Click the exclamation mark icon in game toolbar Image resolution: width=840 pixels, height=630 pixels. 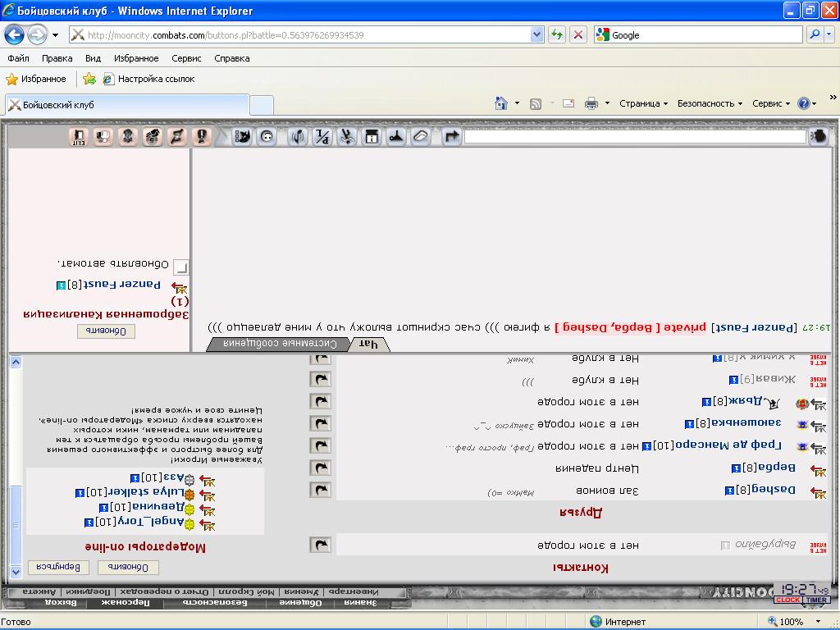[x=202, y=137]
